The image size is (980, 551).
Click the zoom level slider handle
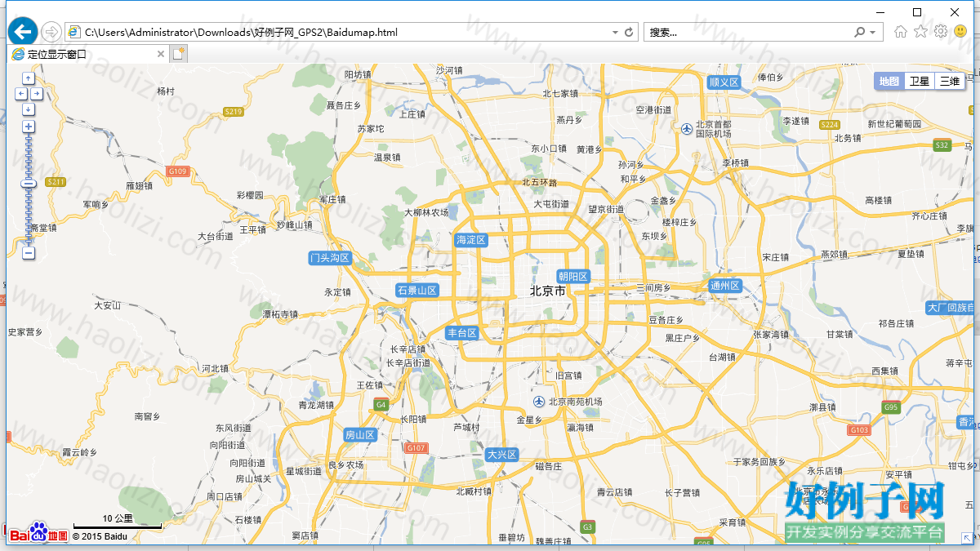point(29,184)
